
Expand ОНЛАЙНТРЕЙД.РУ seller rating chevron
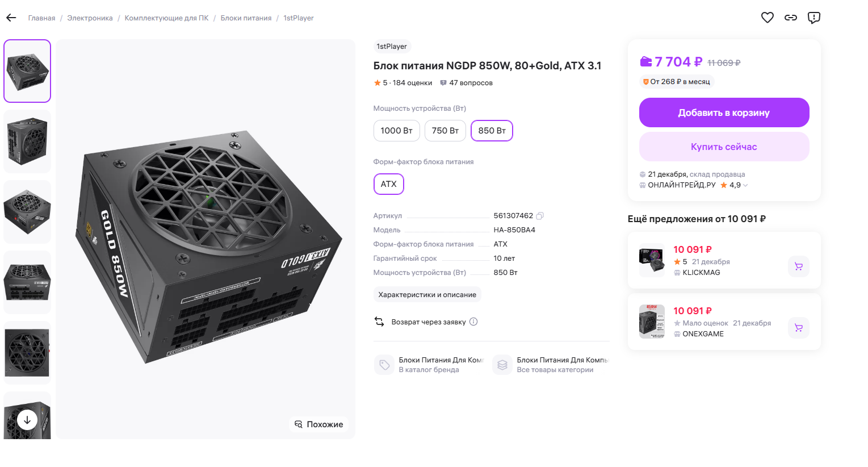point(745,185)
